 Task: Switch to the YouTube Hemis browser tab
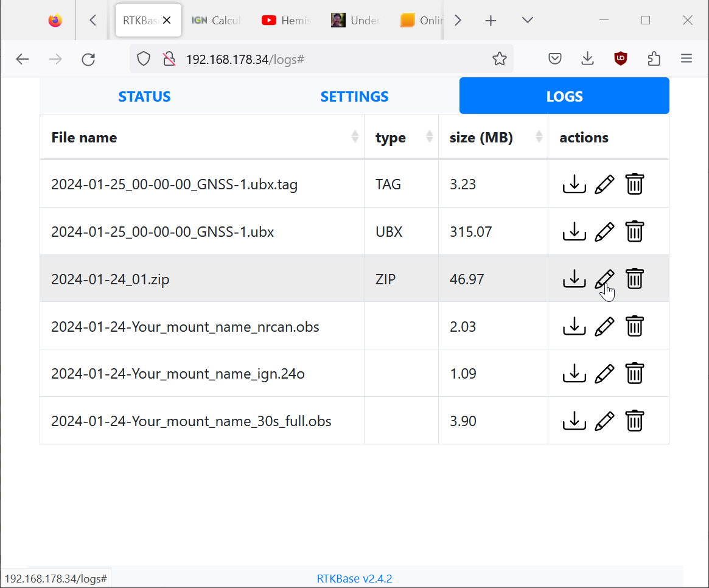(287, 20)
